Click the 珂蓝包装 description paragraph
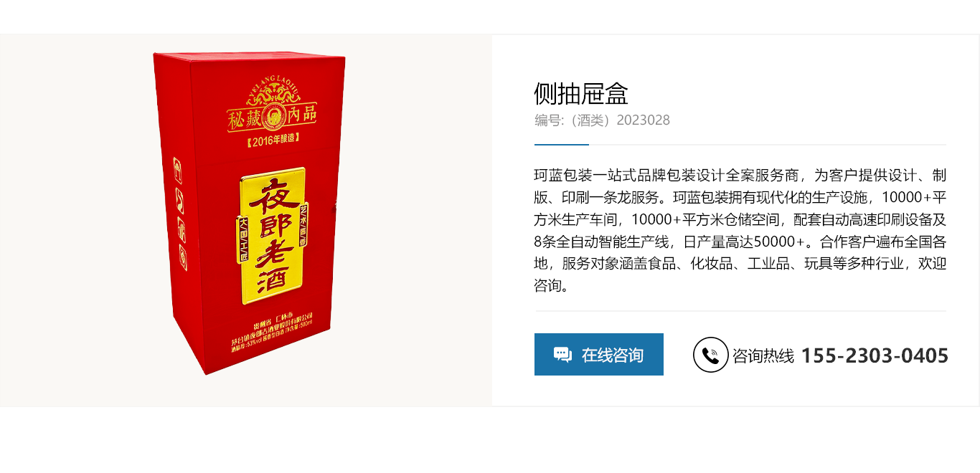The width and height of the screenshot is (980, 473). tap(740, 231)
